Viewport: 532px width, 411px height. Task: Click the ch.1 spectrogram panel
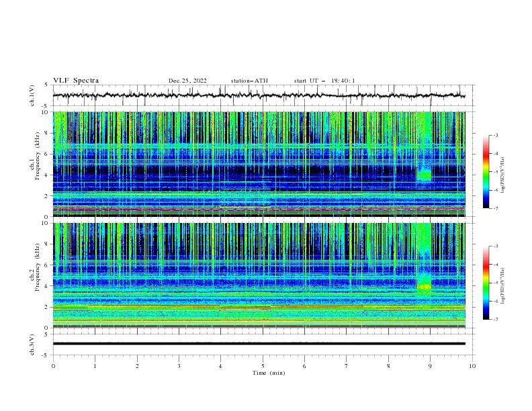coord(259,164)
